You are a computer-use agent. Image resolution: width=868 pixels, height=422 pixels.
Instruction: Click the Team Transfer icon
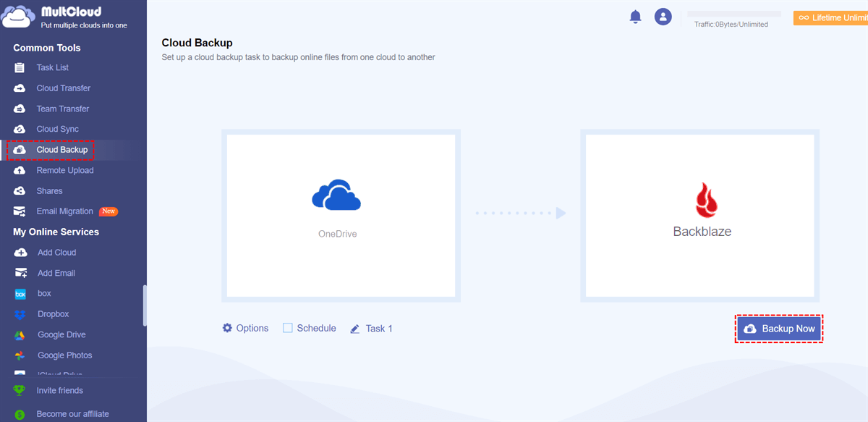[20, 109]
